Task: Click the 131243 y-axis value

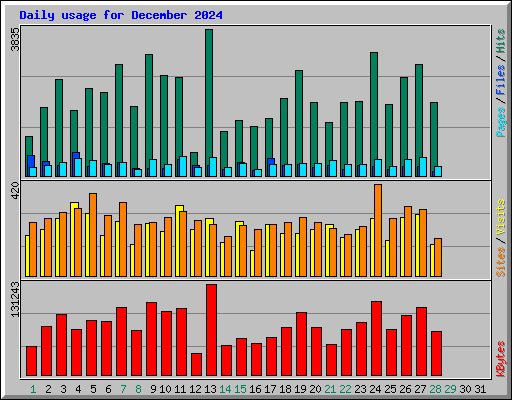Action: click(x=15, y=299)
